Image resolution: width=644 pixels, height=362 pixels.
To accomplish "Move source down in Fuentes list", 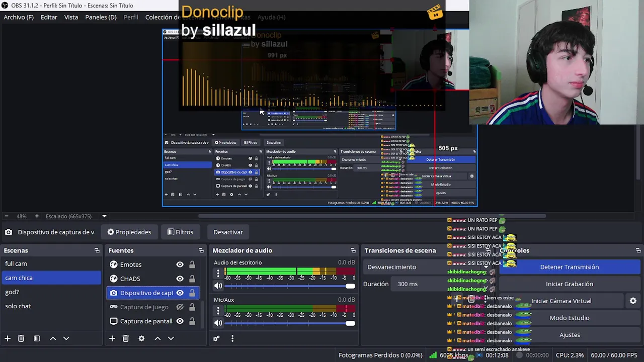I will tap(171, 339).
